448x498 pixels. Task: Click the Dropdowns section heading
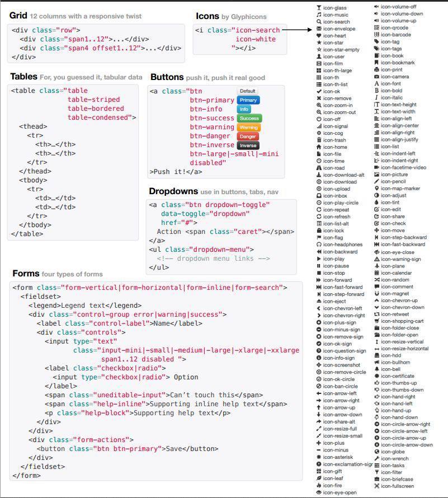coord(173,191)
